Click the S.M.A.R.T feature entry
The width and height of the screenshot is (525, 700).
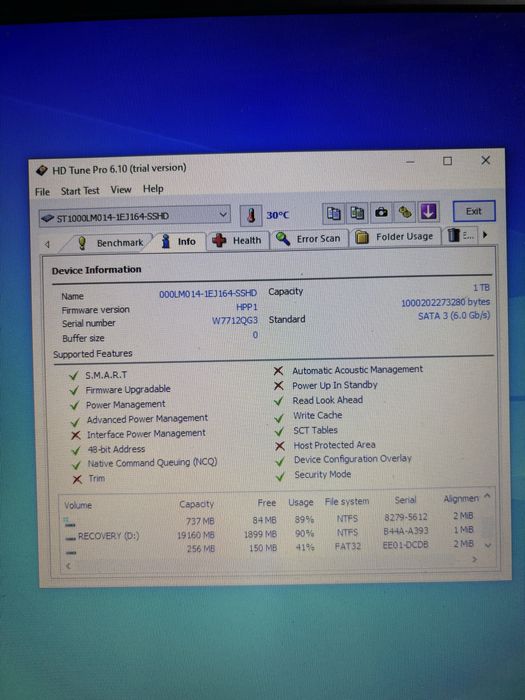point(106,375)
